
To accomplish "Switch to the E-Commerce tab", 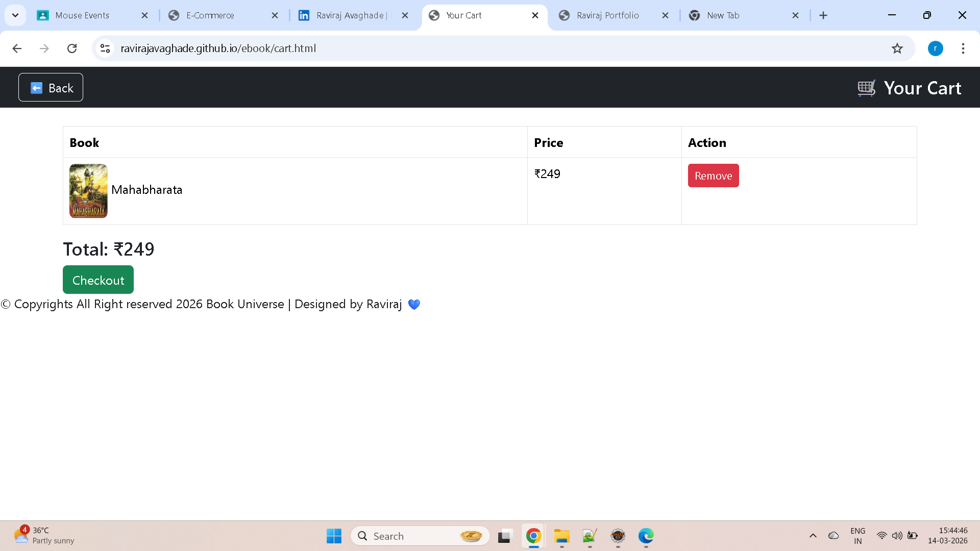I will coord(210,15).
